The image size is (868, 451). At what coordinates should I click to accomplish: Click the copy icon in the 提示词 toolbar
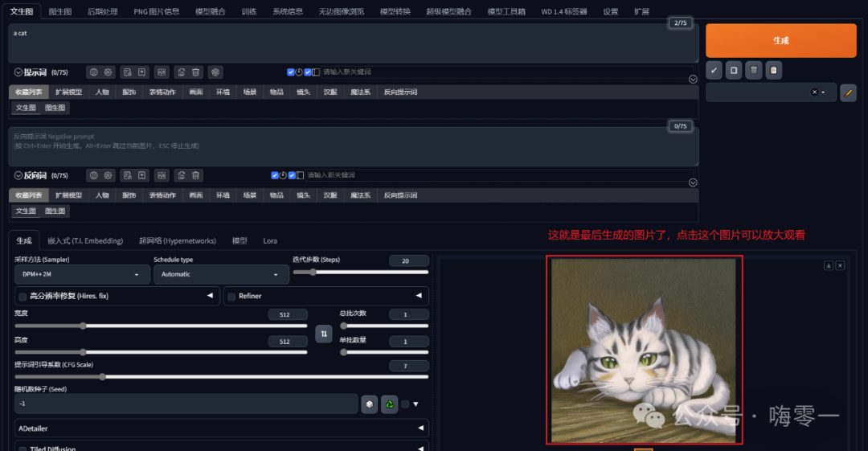tap(181, 72)
